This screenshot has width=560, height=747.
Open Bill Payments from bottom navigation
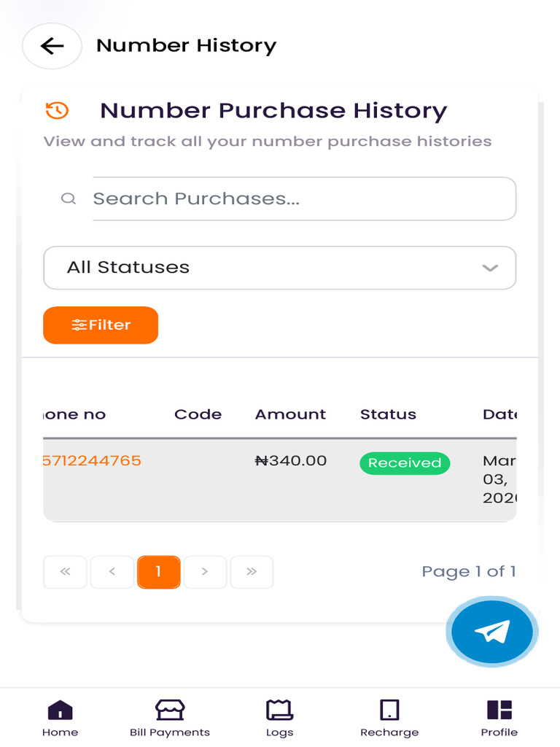pos(169,718)
